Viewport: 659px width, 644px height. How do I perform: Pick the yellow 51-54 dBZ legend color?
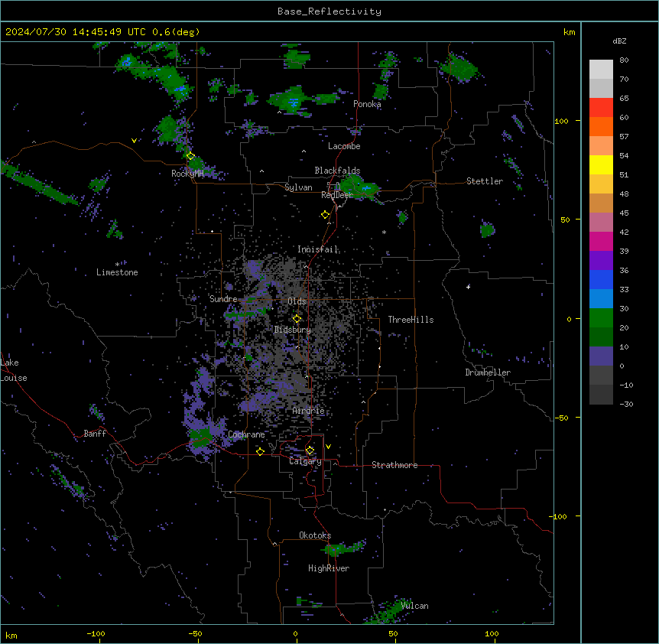(601, 164)
